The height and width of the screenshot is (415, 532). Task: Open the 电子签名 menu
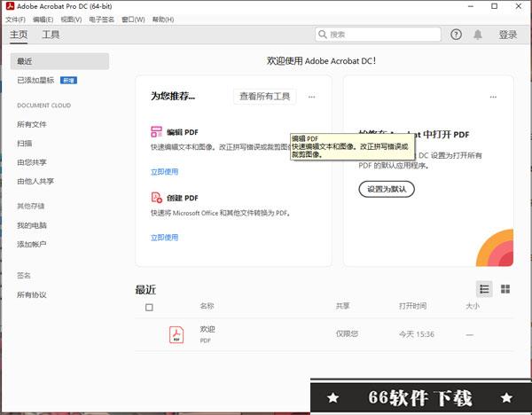click(101, 20)
